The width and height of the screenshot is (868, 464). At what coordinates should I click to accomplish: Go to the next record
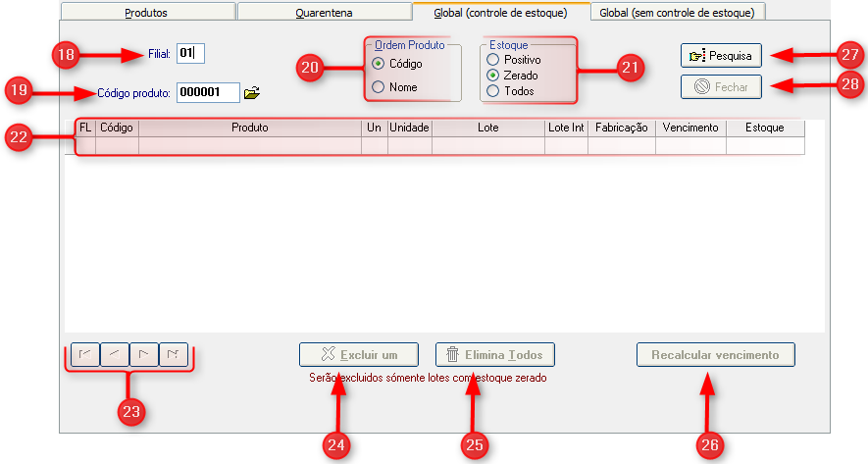coord(143,354)
